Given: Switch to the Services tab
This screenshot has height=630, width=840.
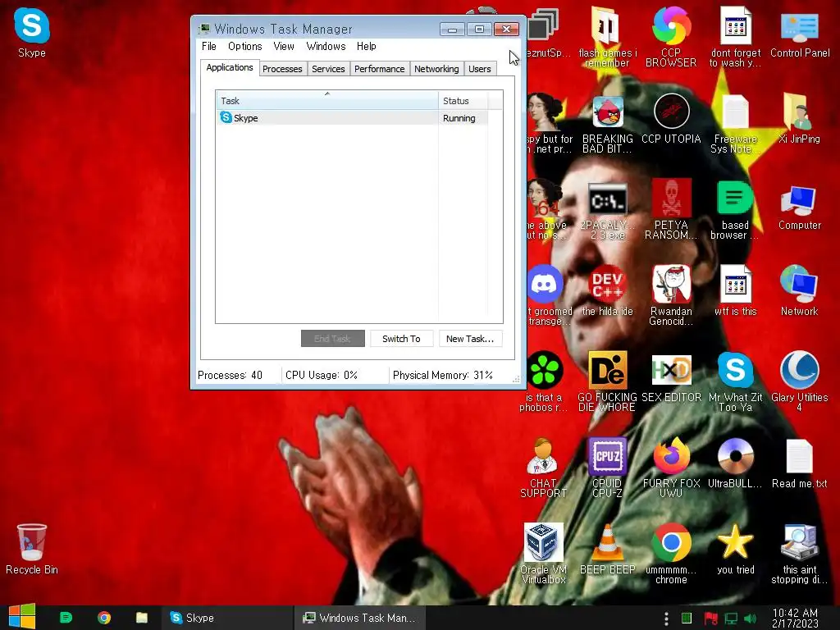Looking at the screenshot, I should [x=328, y=69].
